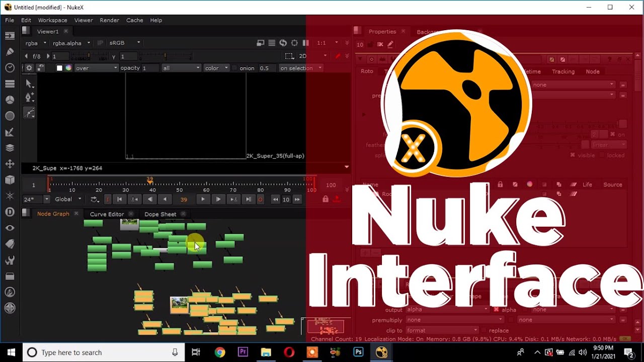This screenshot has height=362, width=644.
Task: Open the Views nodes eye icon
Action: (x=10, y=228)
